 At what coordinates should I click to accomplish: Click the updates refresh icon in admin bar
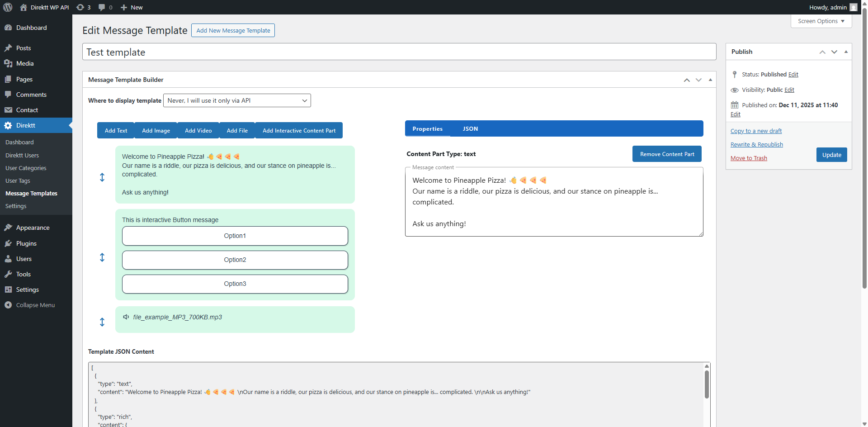click(x=80, y=7)
